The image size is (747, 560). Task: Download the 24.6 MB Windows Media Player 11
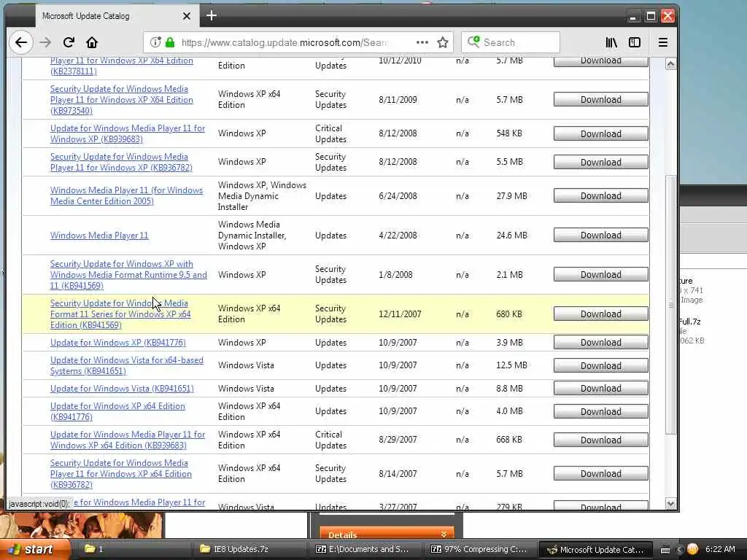coord(600,236)
